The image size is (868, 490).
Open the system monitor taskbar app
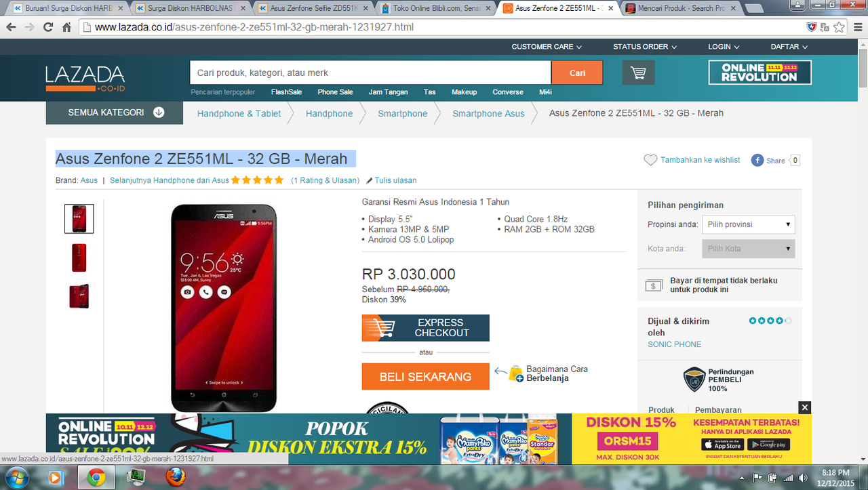pyautogui.click(x=135, y=477)
